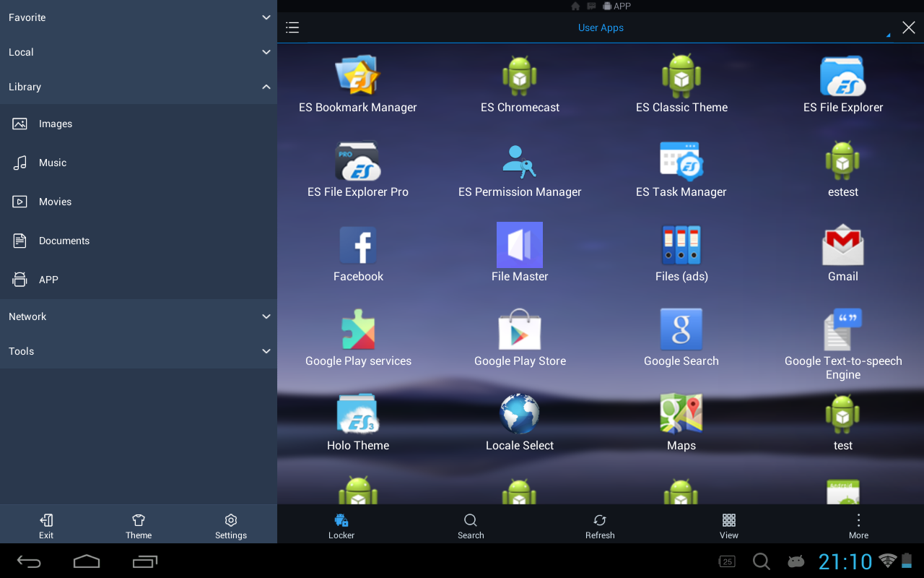Open the File Master app icon

(520, 246)
